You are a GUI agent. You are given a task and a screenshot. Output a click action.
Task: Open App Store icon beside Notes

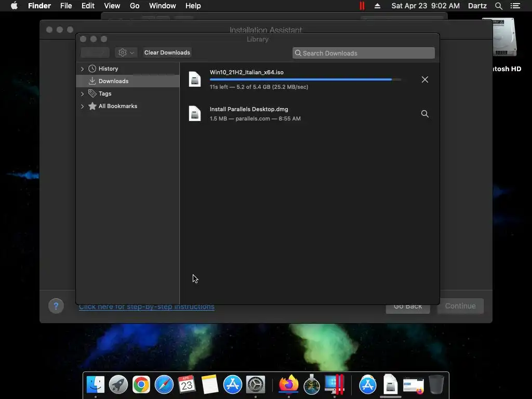point(232,384)
